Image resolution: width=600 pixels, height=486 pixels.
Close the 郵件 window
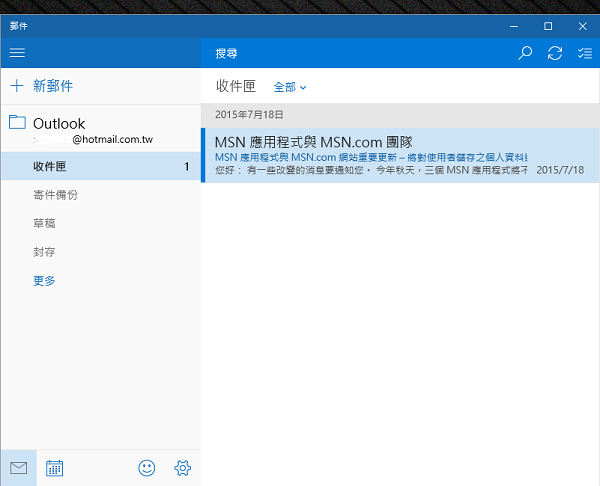pos(582,26)
